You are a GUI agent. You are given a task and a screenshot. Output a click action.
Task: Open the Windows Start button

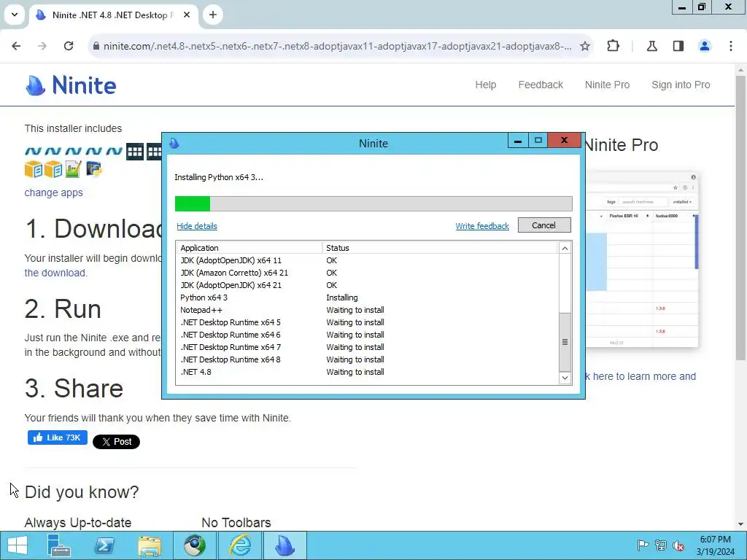[x=18, y=545]
